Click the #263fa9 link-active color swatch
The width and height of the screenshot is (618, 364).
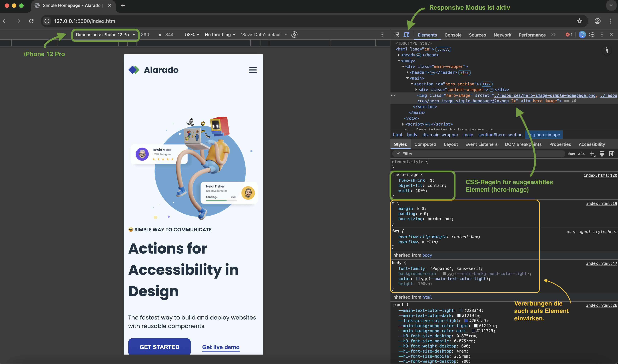(466, 321)
